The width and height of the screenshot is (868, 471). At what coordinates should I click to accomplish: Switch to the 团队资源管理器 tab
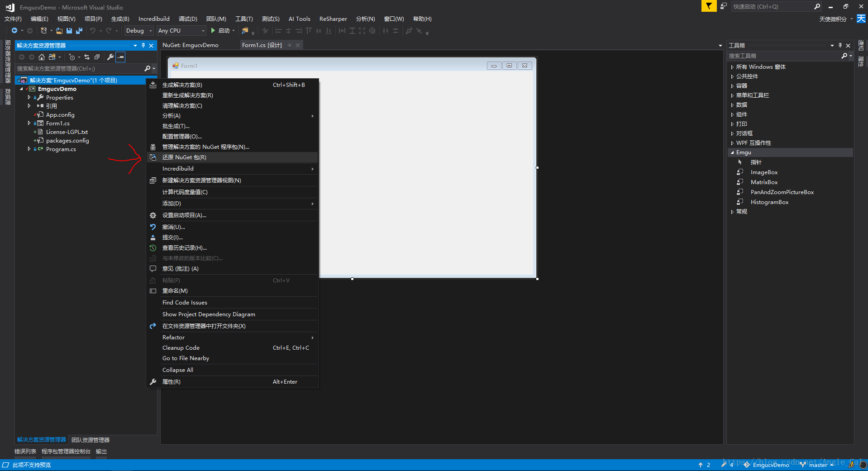(x=91, y=440)
